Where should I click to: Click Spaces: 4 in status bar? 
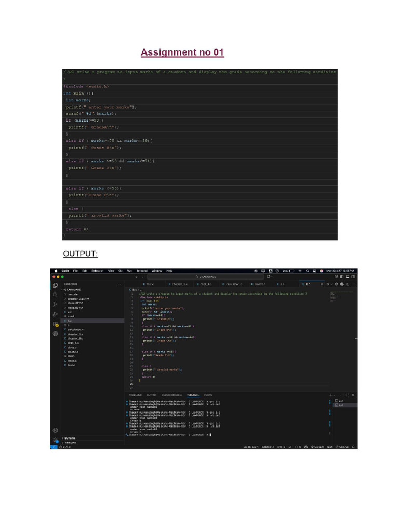point(268,447)
